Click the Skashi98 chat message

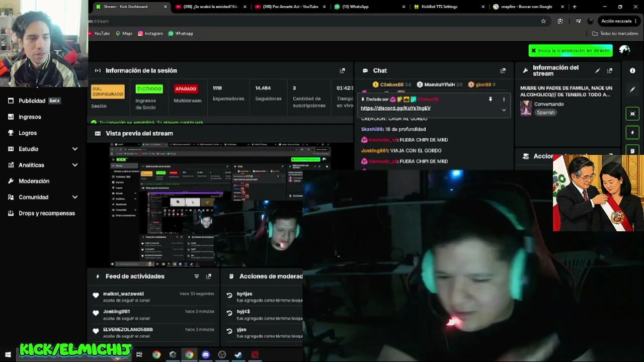coord(393,129)
